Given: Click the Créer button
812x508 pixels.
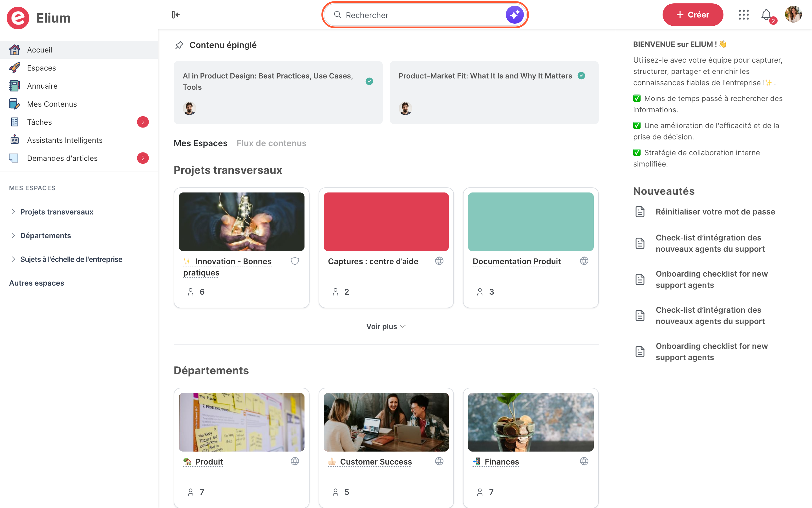Looking at the screenshot, I should point(692,15).
